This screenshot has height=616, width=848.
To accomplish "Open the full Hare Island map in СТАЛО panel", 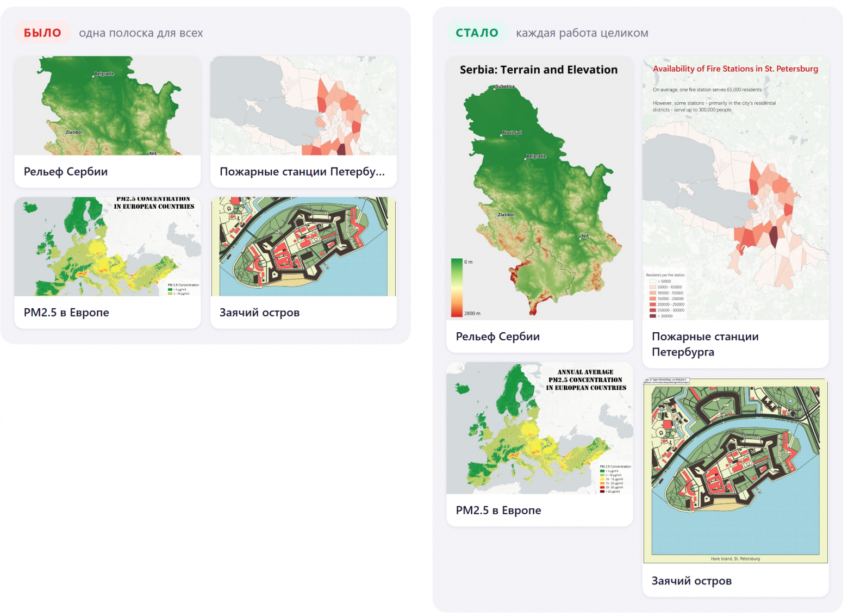I will (736, 471).
